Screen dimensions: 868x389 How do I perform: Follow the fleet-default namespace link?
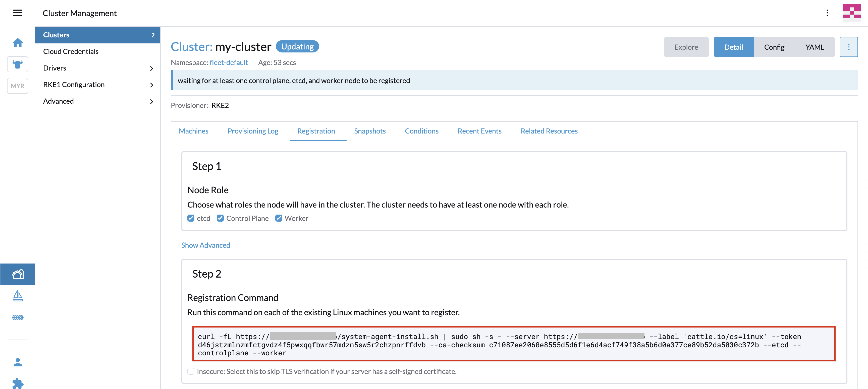(x=229, y=62)
